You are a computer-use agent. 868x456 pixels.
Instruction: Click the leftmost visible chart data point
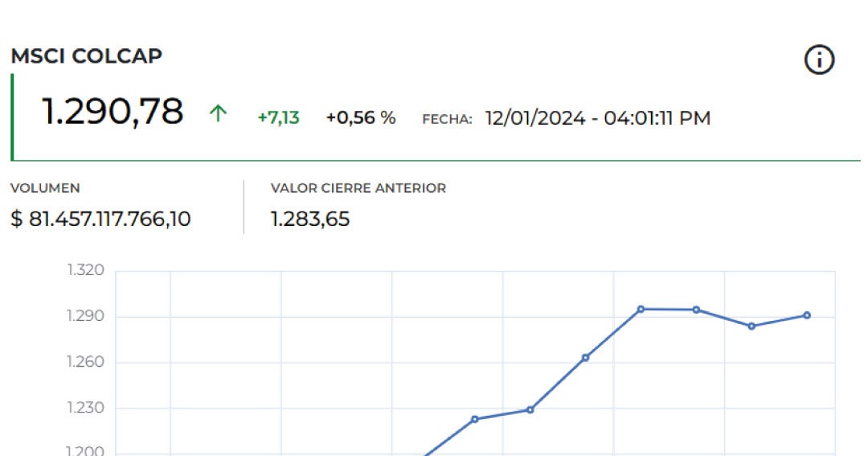(474, 419)
